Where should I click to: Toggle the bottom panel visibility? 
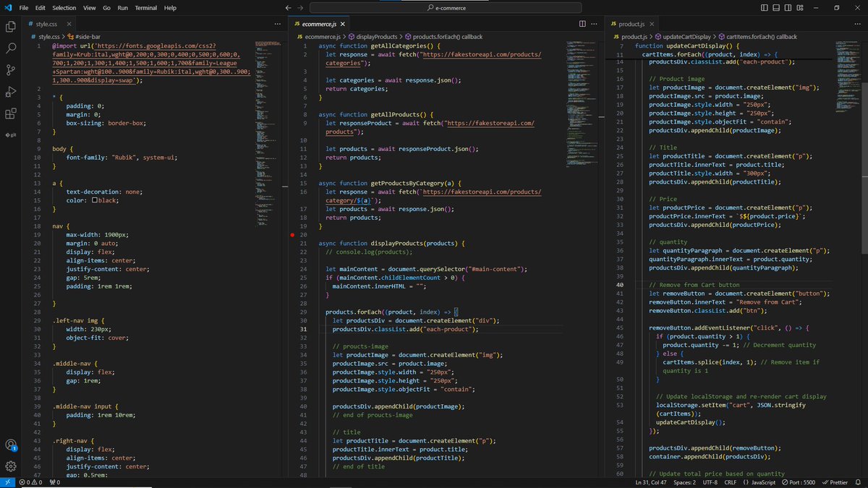(777, 8)
